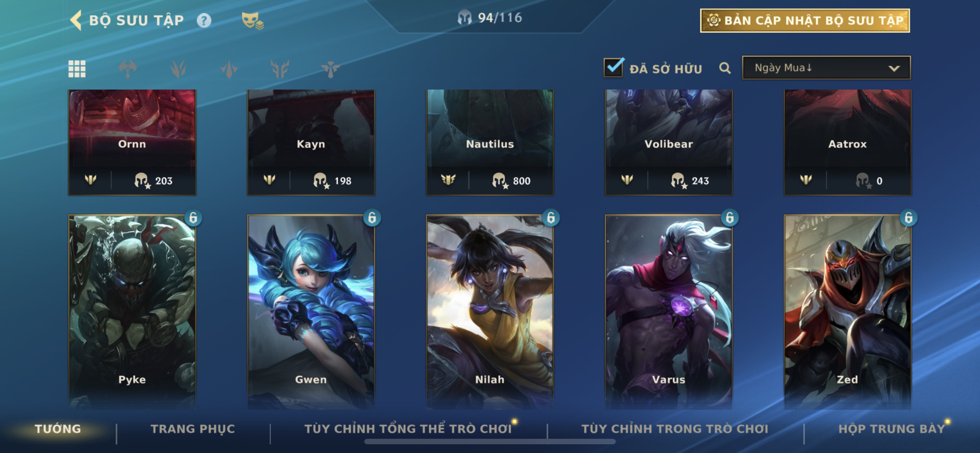Image resolution: width=980 pixels, height=453 pixels.
Task: Uncheck the Đã Sở Hữu checkbox
Action: tap(613, 68)
